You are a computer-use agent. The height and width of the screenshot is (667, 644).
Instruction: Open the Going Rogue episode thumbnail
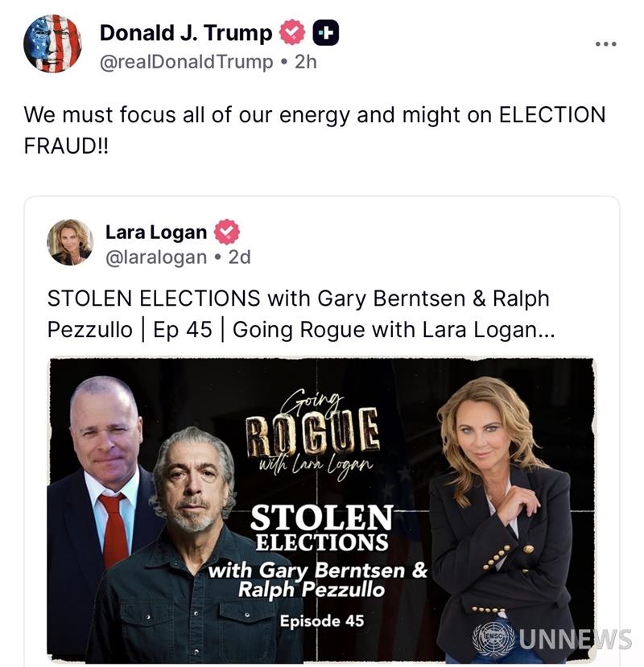tap(322, 510)
